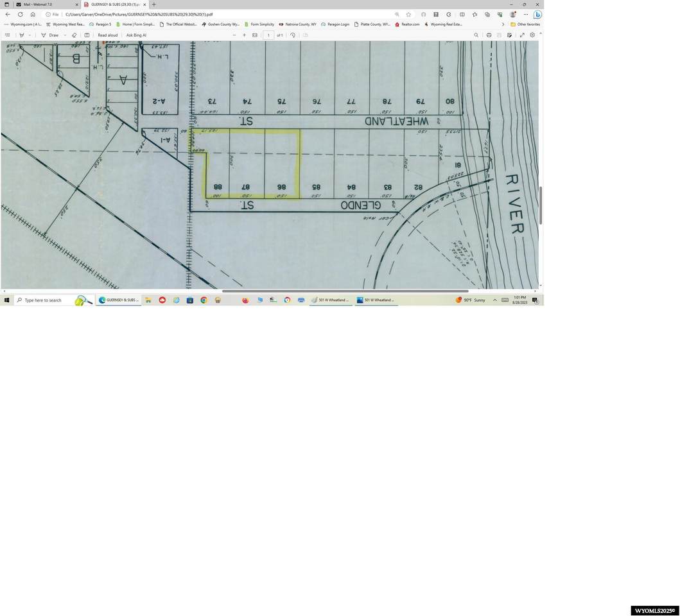Open the Other favorites folder
680x616 pixels.
click(525, 24)
